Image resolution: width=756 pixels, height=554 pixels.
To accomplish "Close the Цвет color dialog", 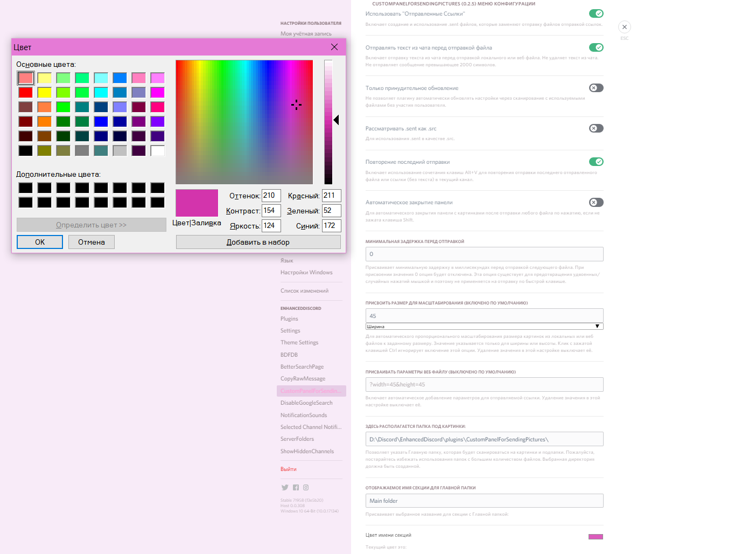I will click(334, 47).
